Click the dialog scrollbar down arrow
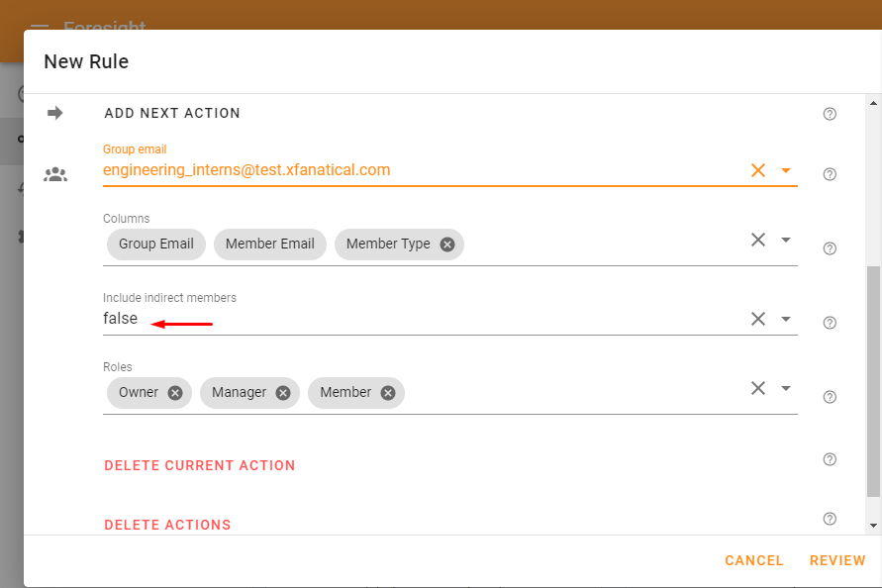882x588 pixels. pyautogui.click(x=873, y=526)
